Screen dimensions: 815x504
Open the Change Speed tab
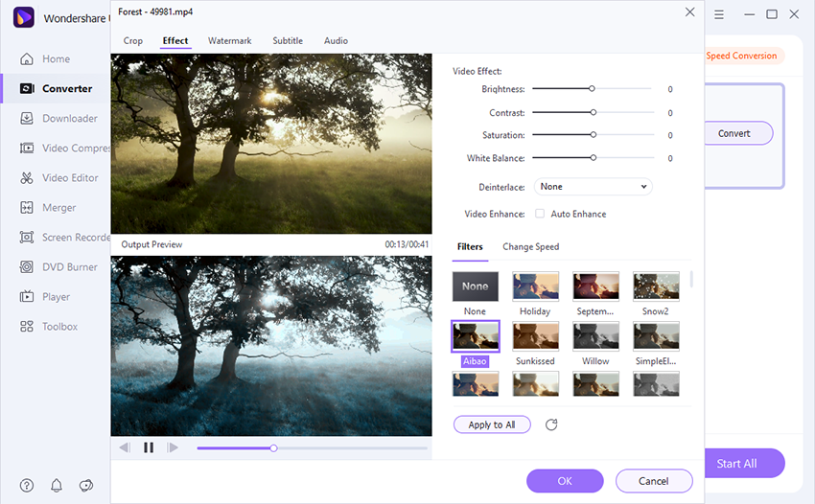[x=530, y=247]
